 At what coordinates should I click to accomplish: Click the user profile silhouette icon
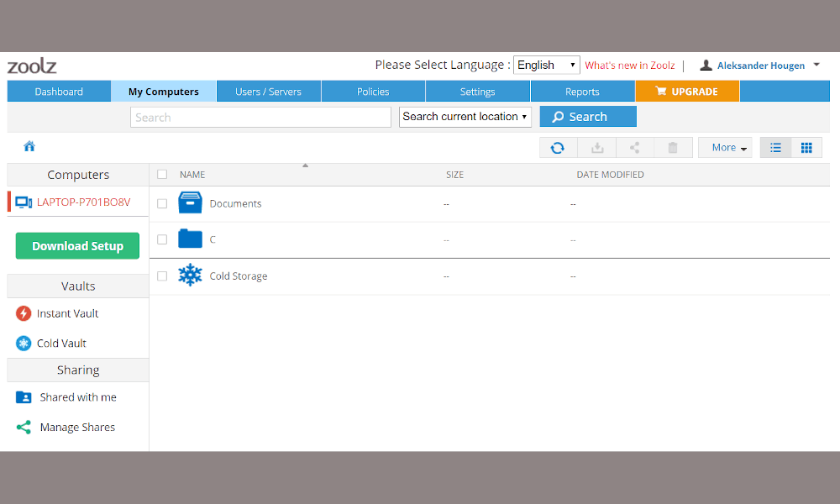click(x=706, y=66)
